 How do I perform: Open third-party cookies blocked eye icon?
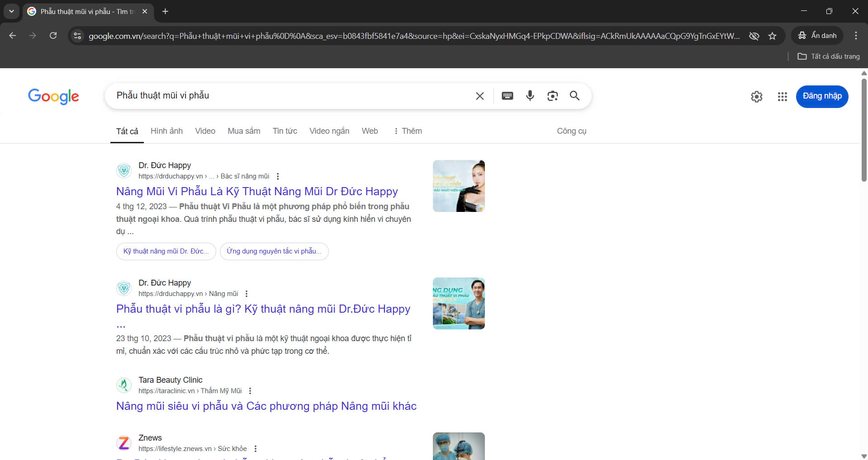point(754,36)
